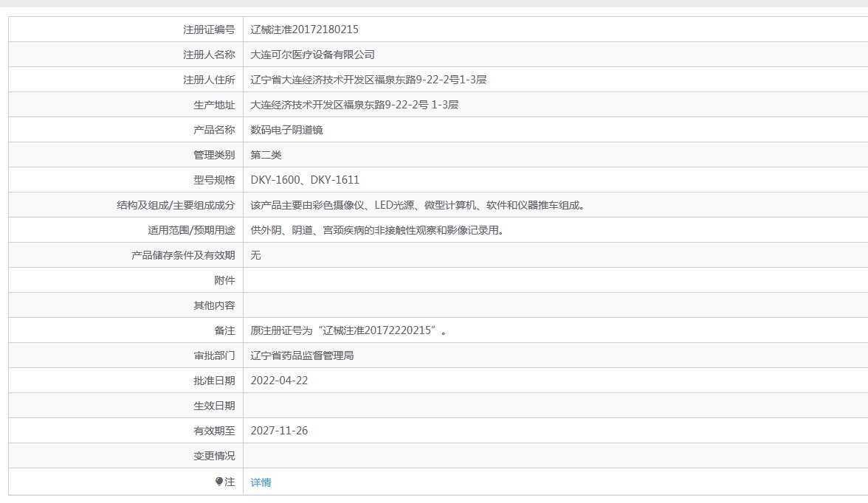Click the 产品储存条件及有效期 label
The height and width of the screenshot is (503, 868).
click(x=183, y=255)
